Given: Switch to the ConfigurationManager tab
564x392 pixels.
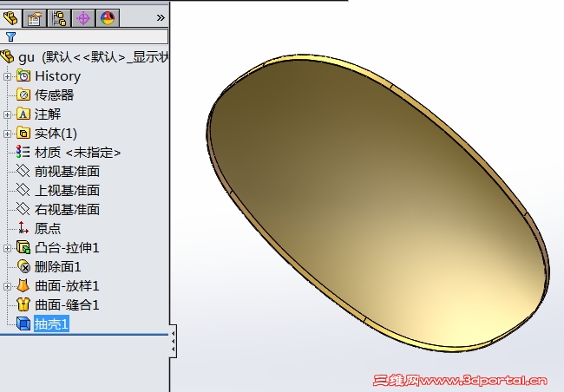Looking at the screenshot, I should coord(59,18).
